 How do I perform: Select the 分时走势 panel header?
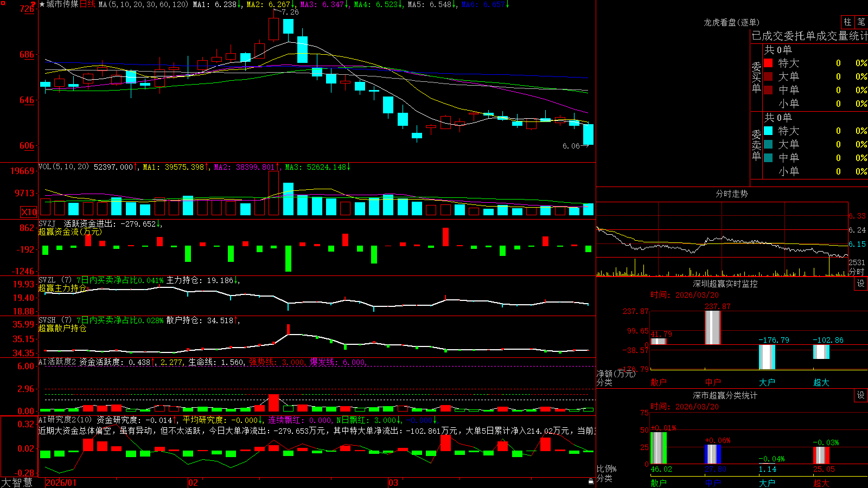[731, 194]
